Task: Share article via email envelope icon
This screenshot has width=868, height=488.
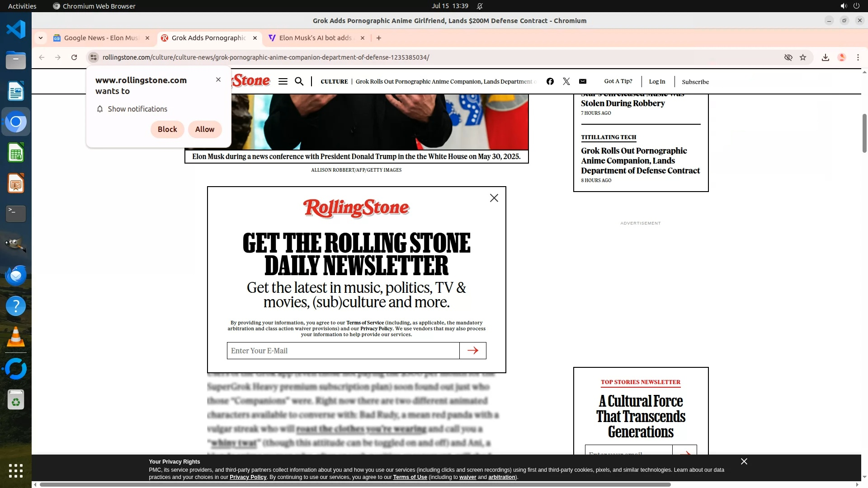Action: pyautogui.click(x=583, y=81)
